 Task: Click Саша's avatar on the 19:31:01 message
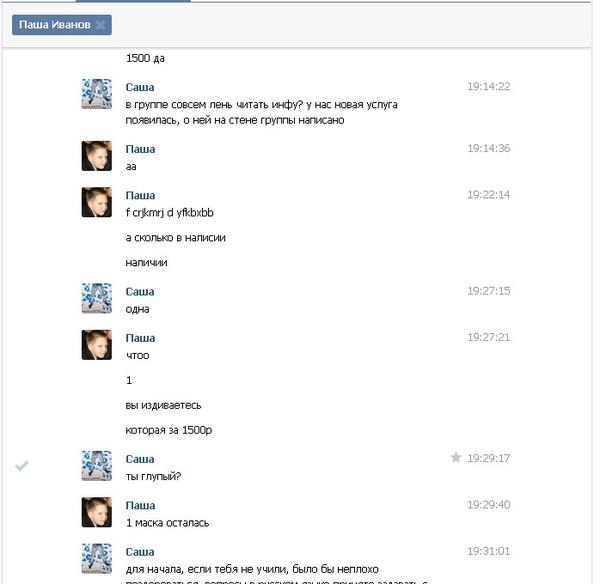coord(96,558)
